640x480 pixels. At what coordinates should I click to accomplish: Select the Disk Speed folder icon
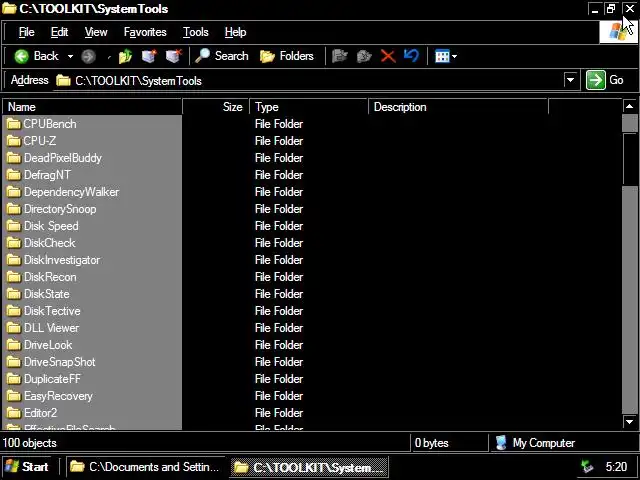13,226
